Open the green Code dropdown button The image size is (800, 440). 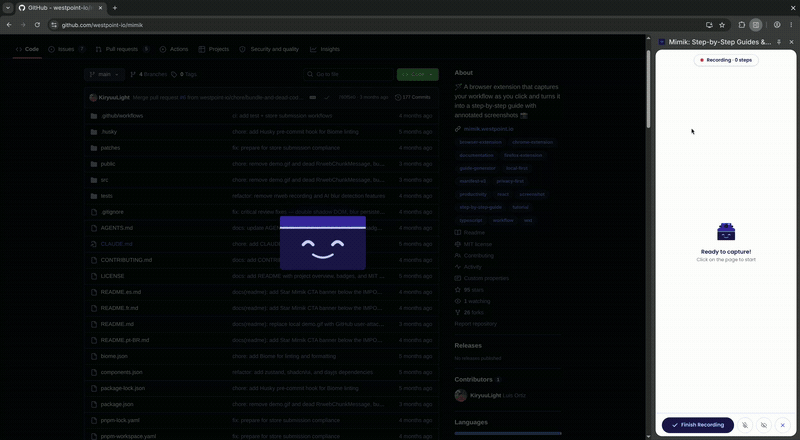(418, 74)
